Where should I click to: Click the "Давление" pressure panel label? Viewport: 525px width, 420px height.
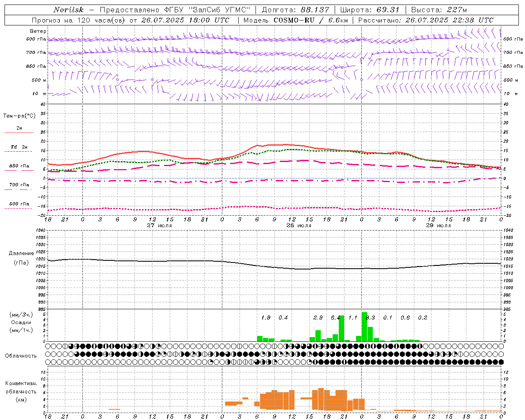(21, 253)
